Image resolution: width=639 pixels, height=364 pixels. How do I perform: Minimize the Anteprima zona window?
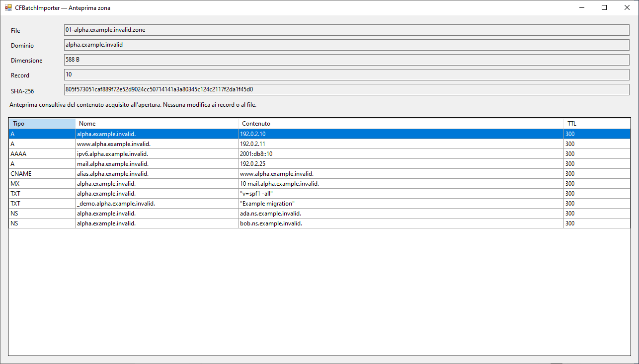(x=581, y=7)
